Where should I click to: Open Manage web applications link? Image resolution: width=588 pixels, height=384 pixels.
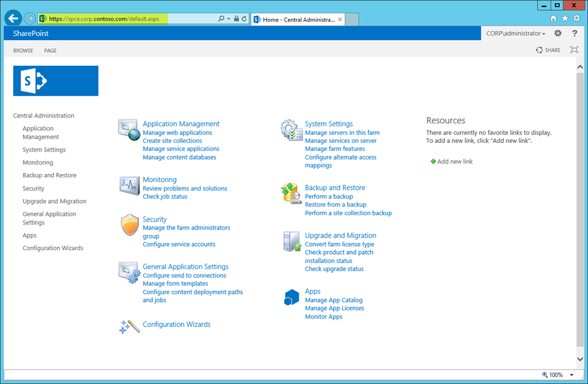click(x=177, y=133)
